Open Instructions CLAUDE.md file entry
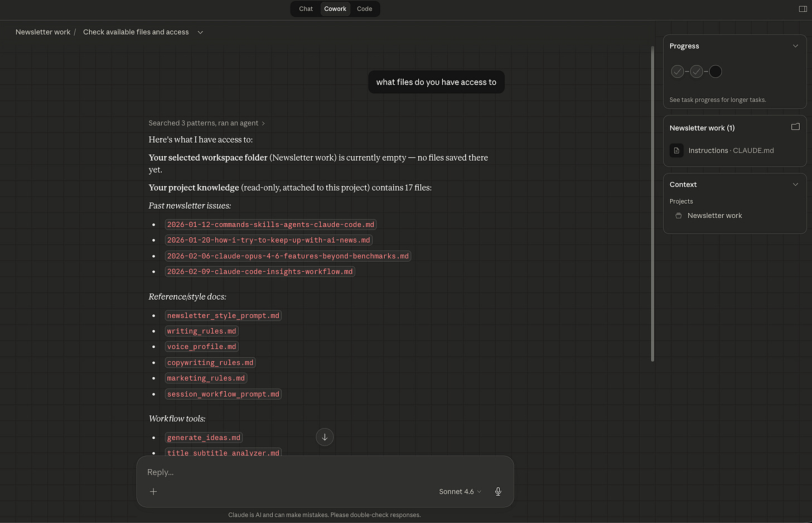 click(734, 150)
